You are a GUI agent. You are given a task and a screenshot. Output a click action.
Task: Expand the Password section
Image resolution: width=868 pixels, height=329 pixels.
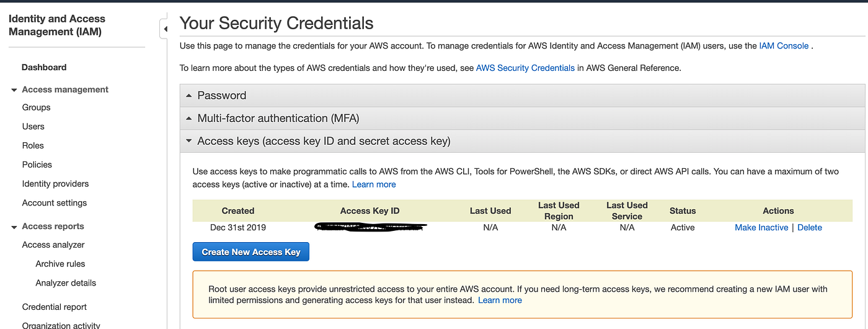point(221,96)
